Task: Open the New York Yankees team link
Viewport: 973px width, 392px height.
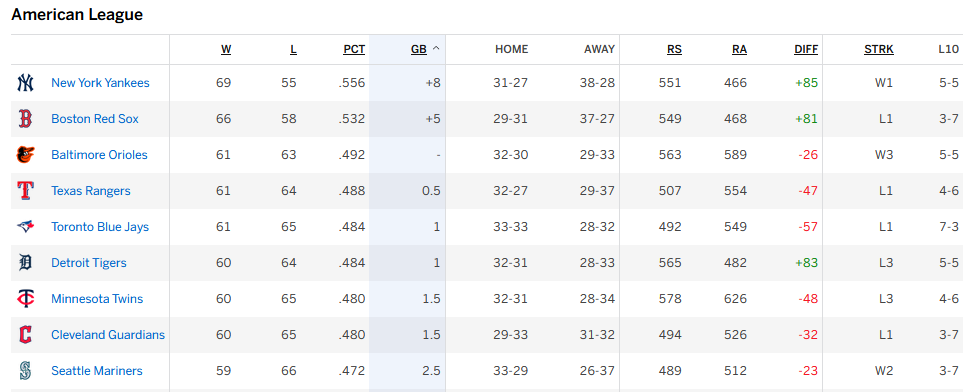Action: point(101,82)
